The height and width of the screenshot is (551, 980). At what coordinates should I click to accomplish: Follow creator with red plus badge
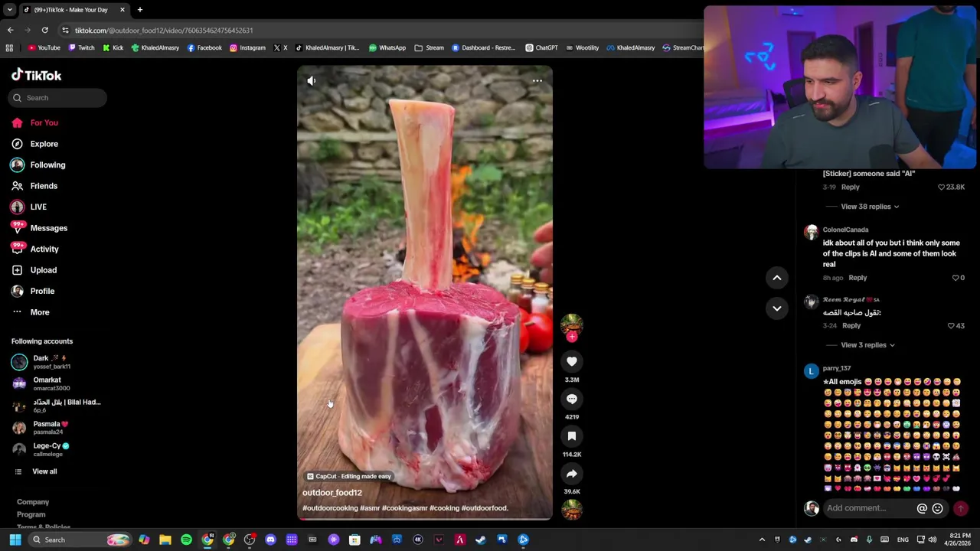[x=572, y=337]
